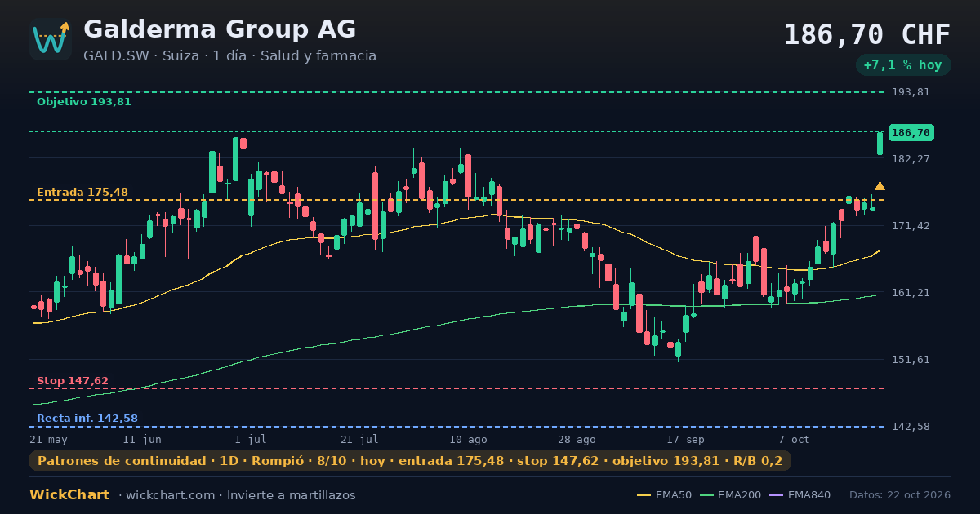This screenshot has width=980, height=514.
Task: Click the Datos: 22 oct 2026 text
Action: (x=900, y=495)
